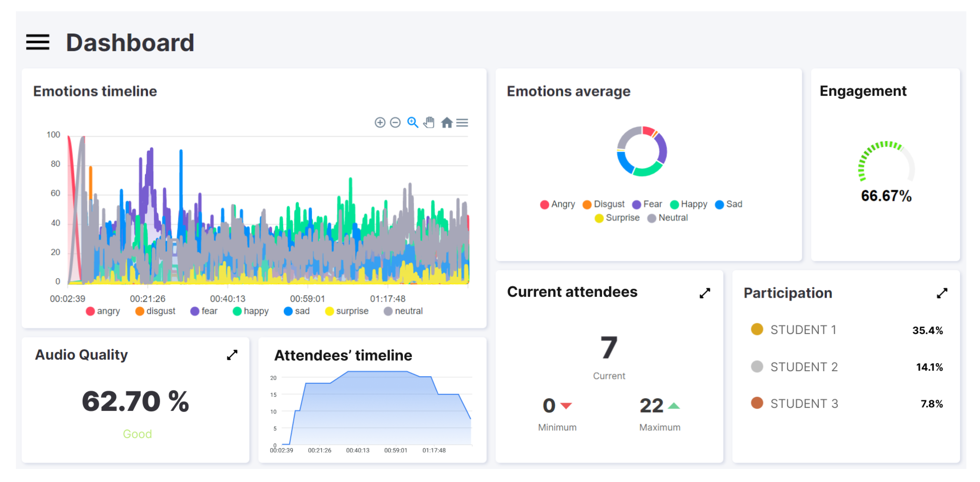Reset chart zoom with home icon
The image size is (980, 482).
[x=447, y=122]
